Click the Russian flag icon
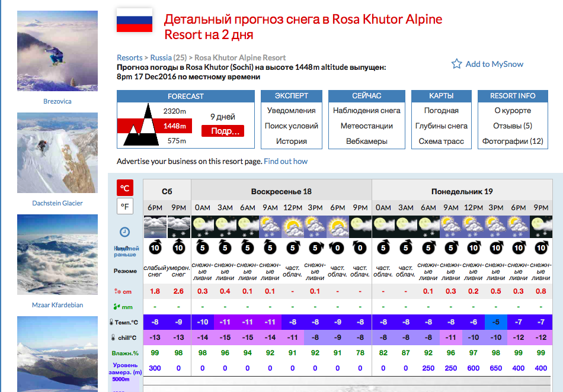Image resolution: width=563 pixels, height=392 pixels. (135, 21)
